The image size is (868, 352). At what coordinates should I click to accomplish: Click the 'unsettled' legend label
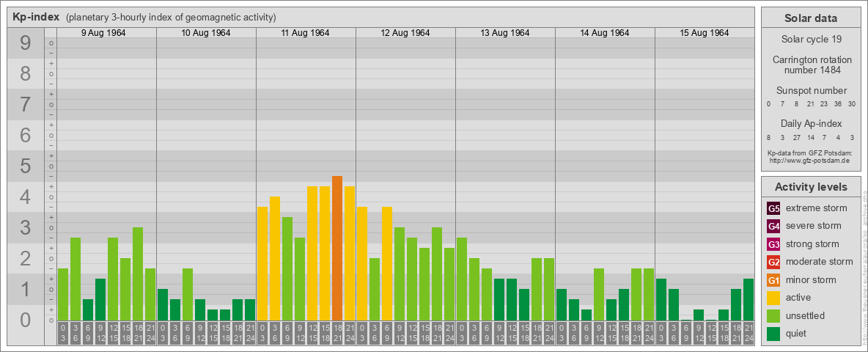(806, 315)
